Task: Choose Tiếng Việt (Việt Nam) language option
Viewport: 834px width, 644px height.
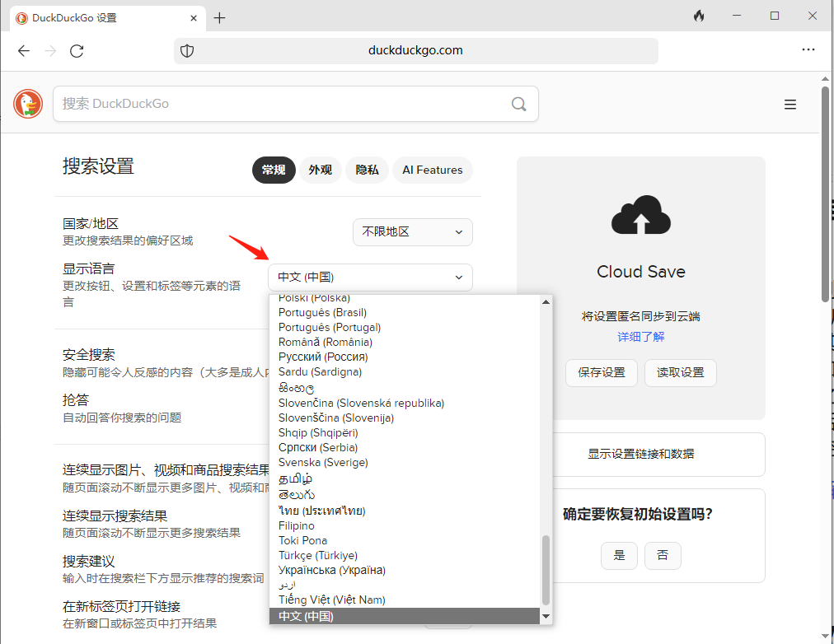Action: pyautogui.click(x=331, y=600)
